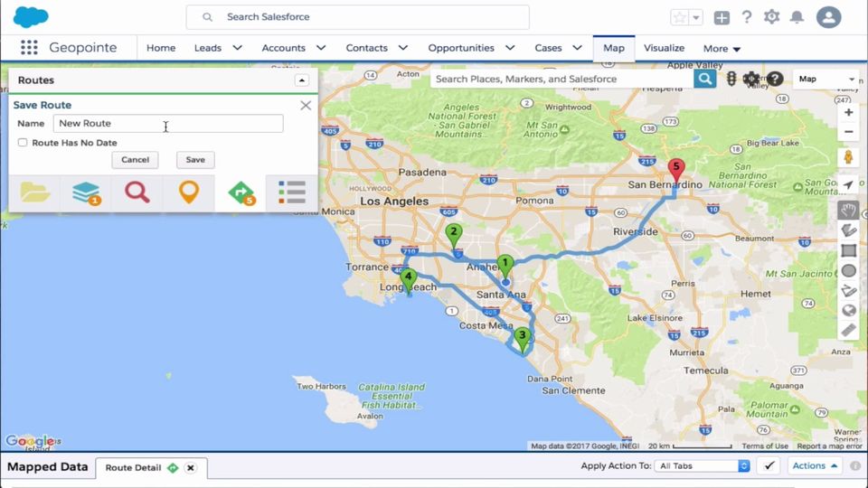
Task: Click route marker 1 near Anaheim
Action: 505,266
